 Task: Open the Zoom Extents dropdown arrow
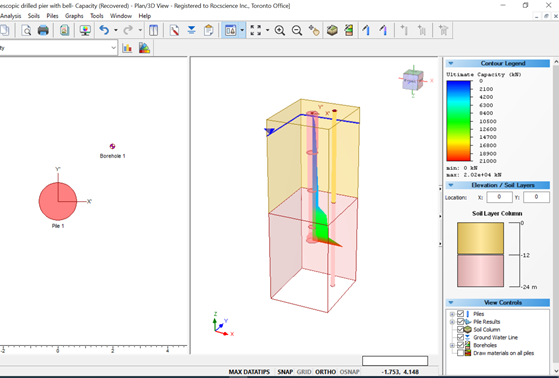[267, 30]
